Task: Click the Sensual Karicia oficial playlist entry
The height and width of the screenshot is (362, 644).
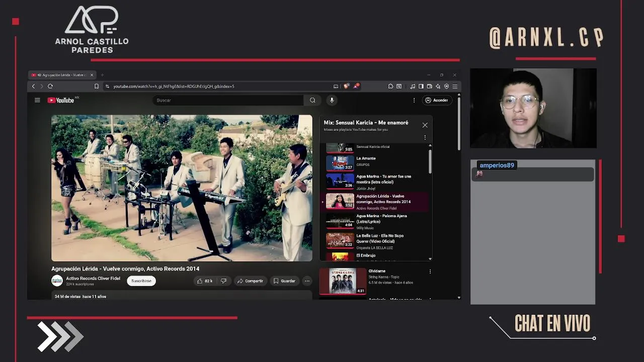Action: pyautogui.click(x=375, y=147)
